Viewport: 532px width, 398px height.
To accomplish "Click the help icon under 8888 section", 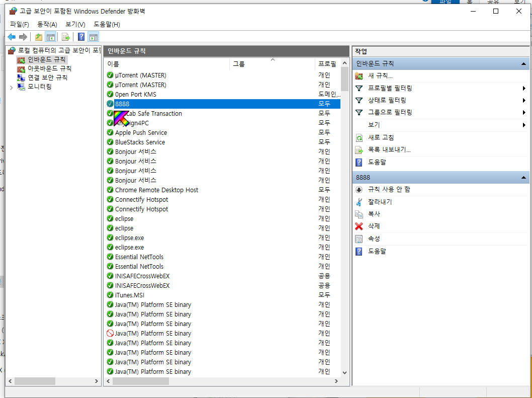I will [359, 251].
